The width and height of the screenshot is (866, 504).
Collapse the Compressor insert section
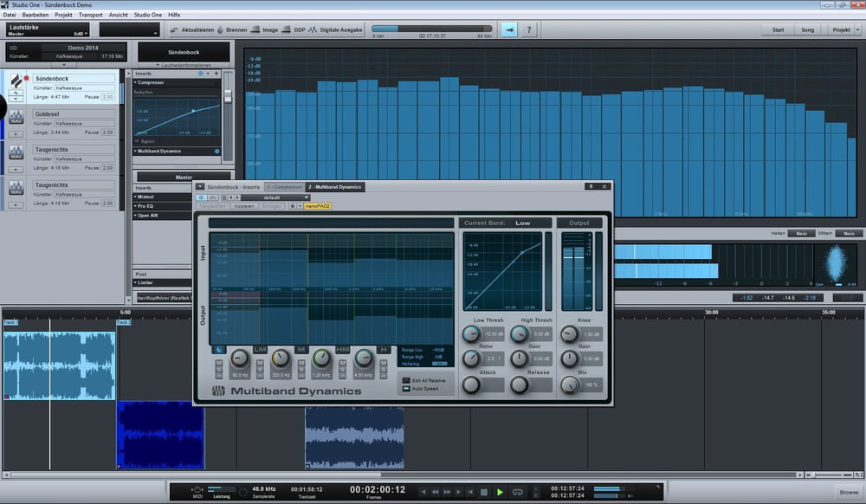coord(136,82)
